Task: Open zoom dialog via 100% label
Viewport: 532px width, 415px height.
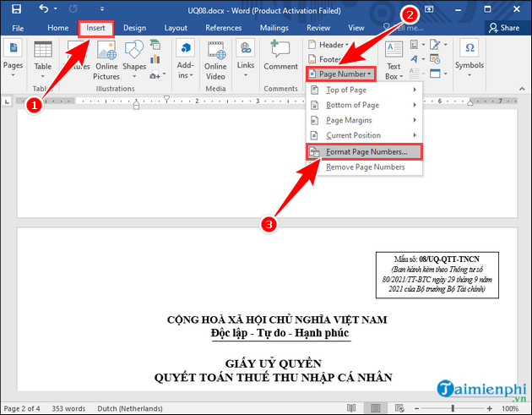Action: coord(510,408)
